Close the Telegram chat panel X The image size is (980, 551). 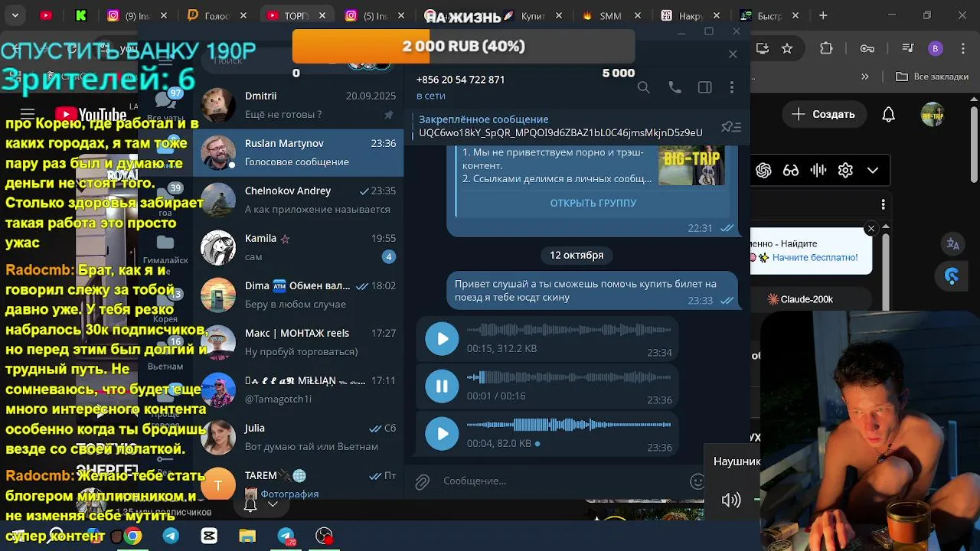pyautogui.click(x=733, y=54)
